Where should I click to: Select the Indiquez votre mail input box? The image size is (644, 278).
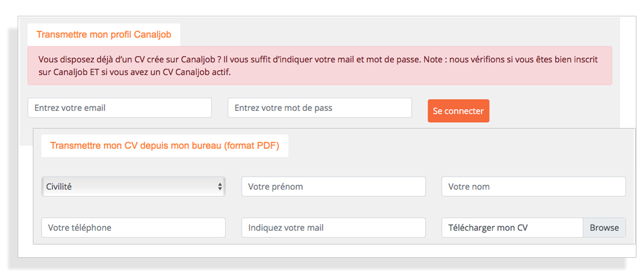coord(334,228)
